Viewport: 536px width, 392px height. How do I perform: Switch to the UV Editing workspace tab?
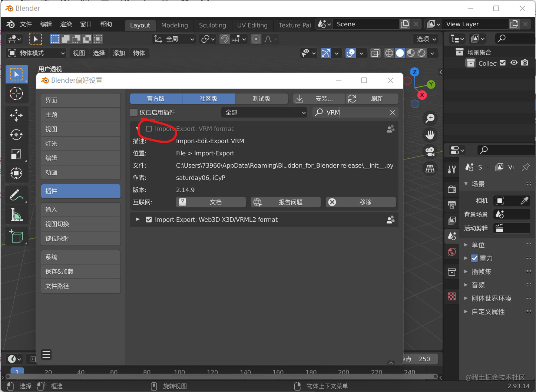(x=252, y=25)
